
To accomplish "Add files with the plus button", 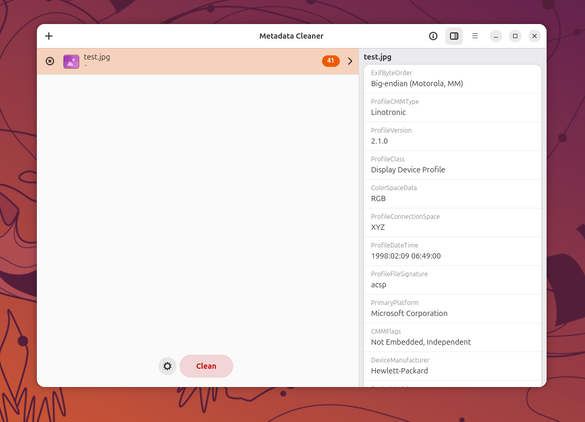I will 49,36.
